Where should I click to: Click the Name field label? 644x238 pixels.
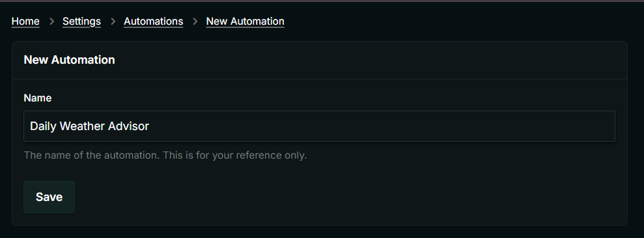38,98
